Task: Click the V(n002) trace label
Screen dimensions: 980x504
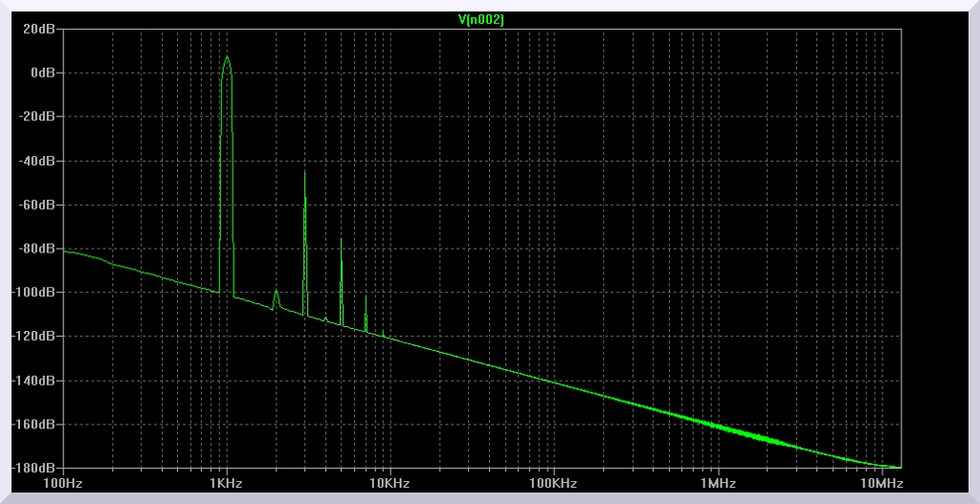Action: (x=481, y=19)
